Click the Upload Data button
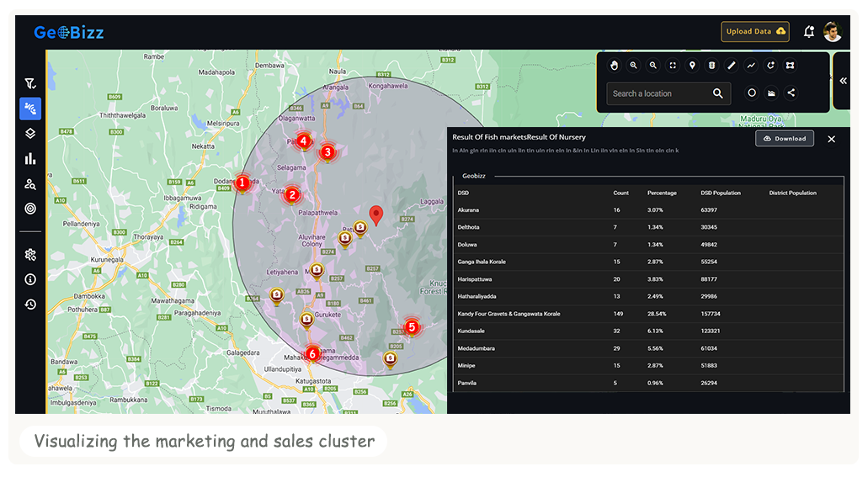Screen dimensions: 868x477 click(x=755, y=31)
